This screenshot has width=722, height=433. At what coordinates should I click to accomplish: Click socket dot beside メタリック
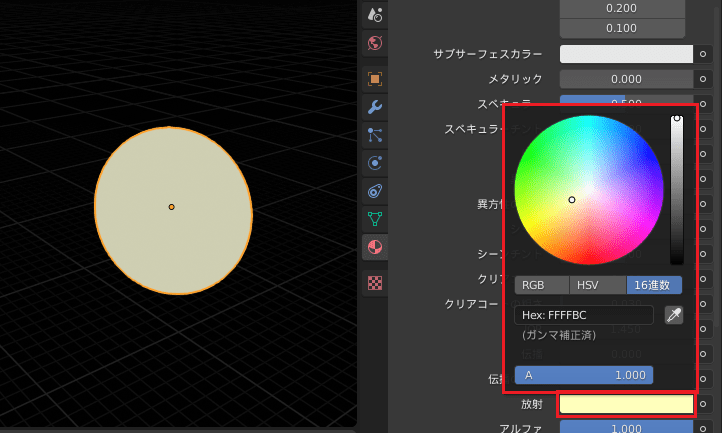point(703,79)
